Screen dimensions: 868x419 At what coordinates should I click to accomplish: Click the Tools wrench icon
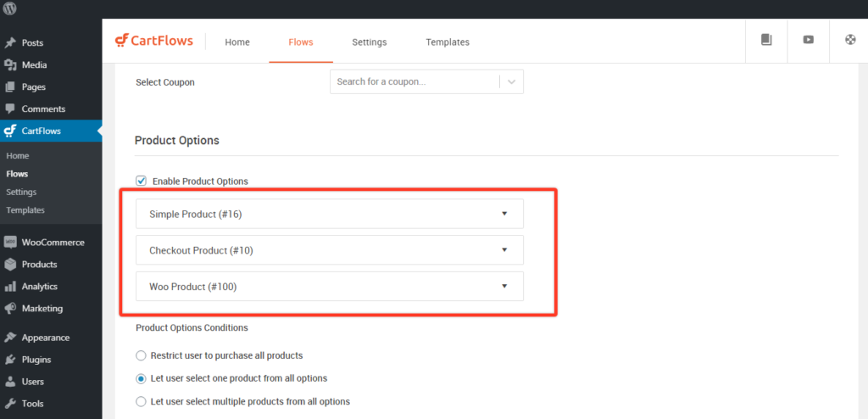click(10, 404)
